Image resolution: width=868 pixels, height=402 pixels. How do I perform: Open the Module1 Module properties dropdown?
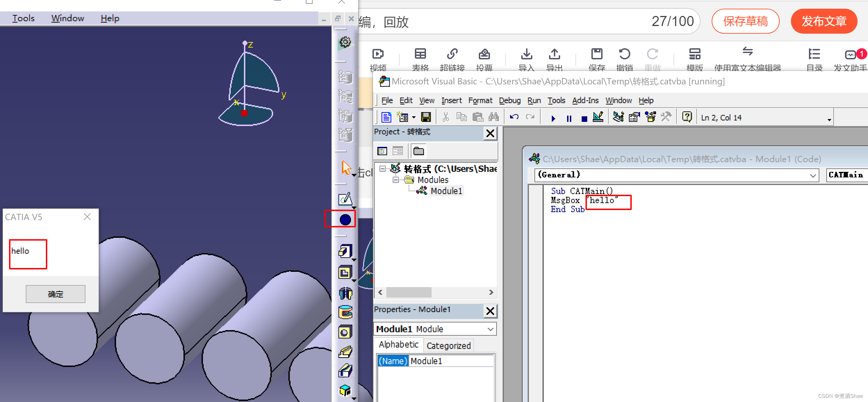click(491, 329)
